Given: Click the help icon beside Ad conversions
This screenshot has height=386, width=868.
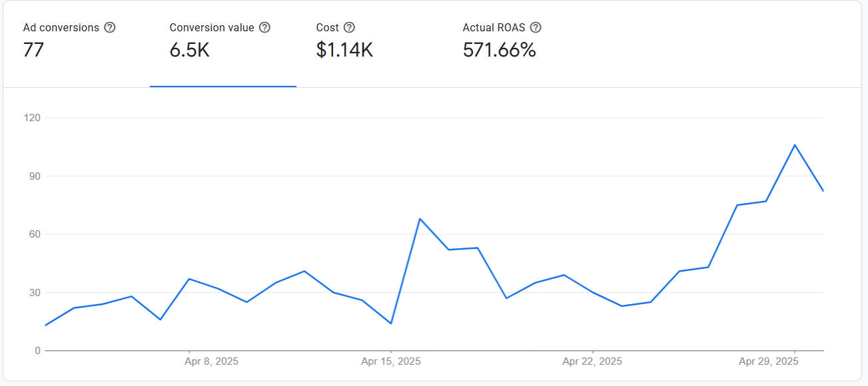Looking at the screenshot, I should tap(110, 28).
